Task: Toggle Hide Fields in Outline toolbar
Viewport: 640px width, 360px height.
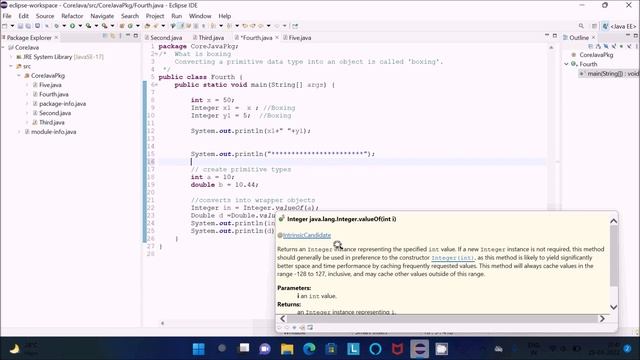Action: [x=606, y=46]
